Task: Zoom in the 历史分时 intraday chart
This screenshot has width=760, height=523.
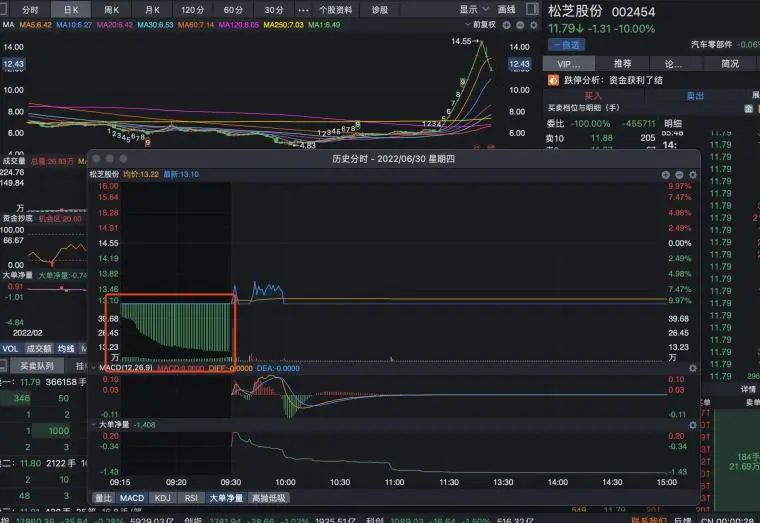Action: 665,174
